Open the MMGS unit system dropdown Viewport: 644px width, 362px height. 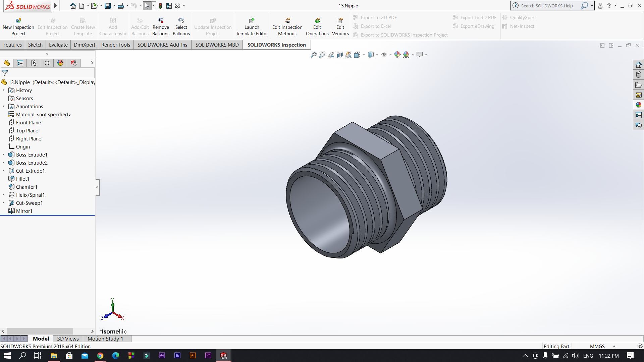pos(614,346)
